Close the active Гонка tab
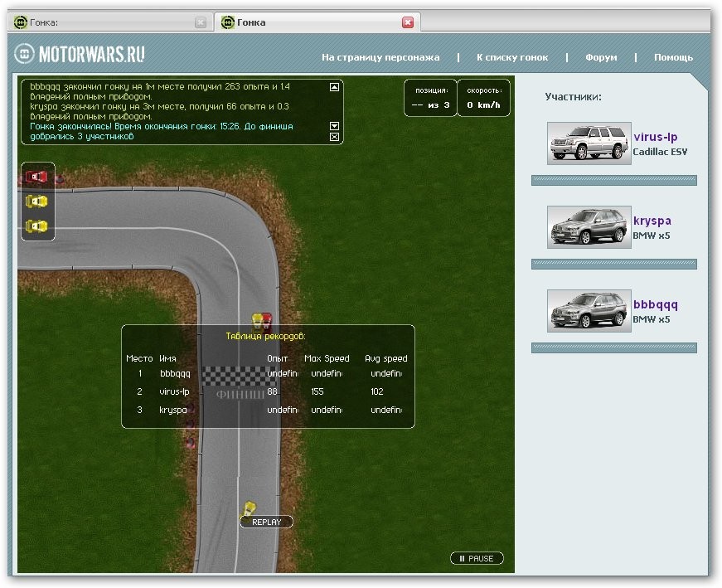Viewport: 722px width, 588px height. coord(408,22)
